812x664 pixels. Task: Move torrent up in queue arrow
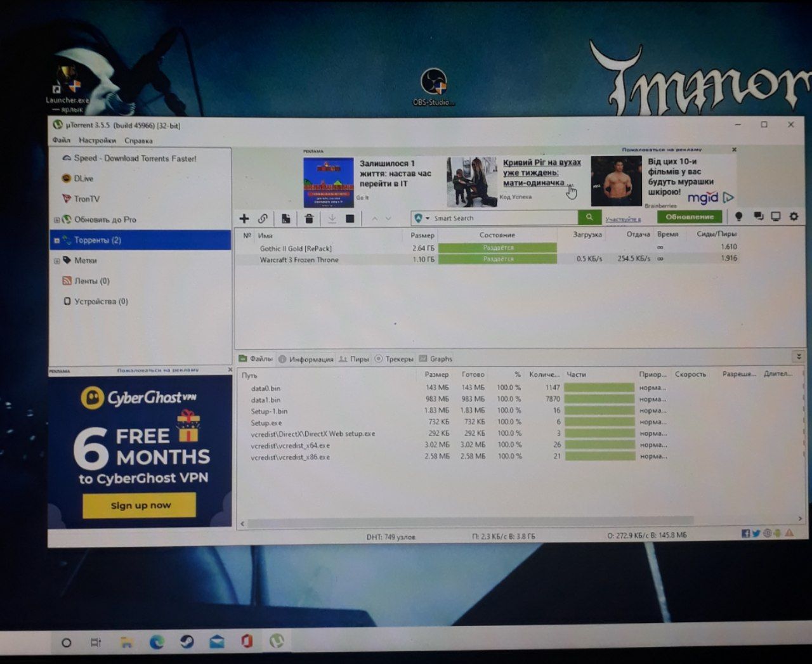374,219
